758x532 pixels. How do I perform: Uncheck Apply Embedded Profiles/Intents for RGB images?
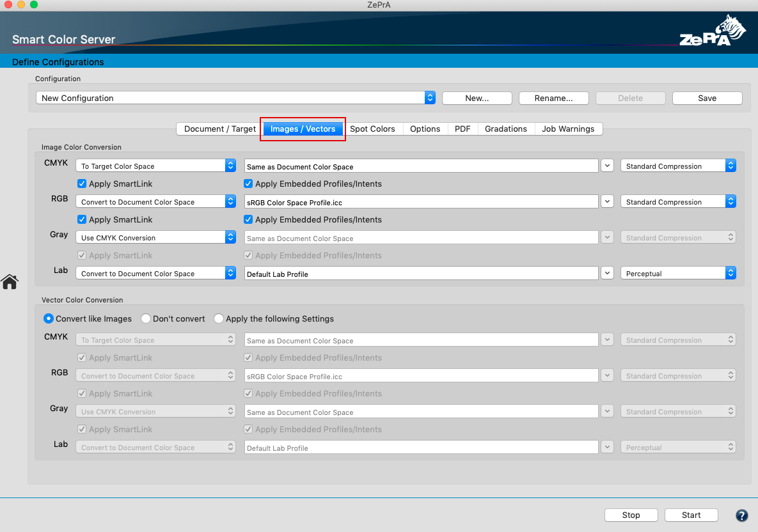[248, 219]
